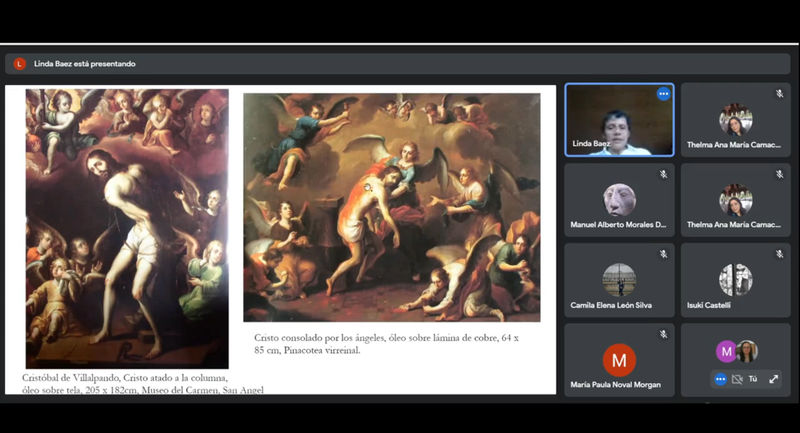This screenshot has height=433, width=800.
Task: Click the muted mic icon on Isuki Castelli tile
Action: (x=780, y=254)
